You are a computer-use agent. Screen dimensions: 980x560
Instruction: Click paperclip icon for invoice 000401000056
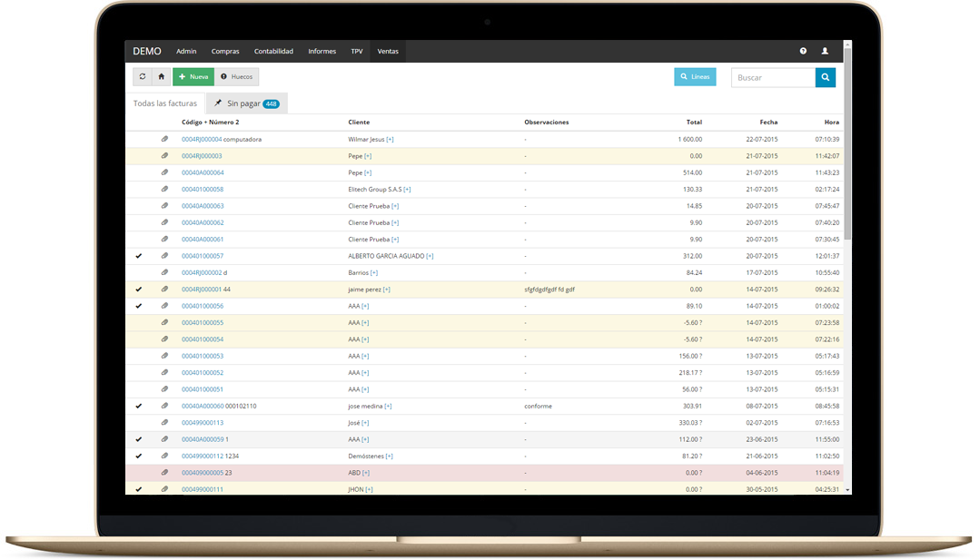click(164, 306)
